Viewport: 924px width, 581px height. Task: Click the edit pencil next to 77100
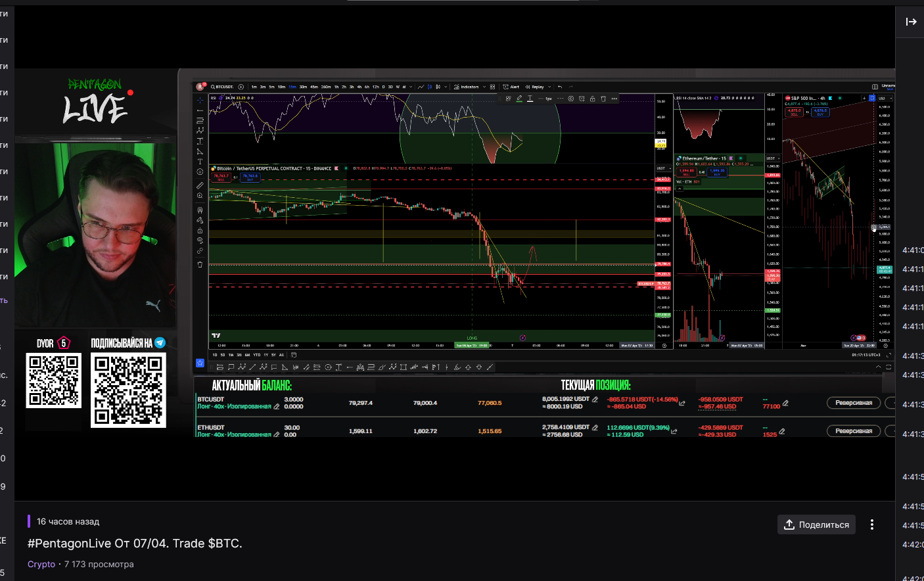pos(785,403)
